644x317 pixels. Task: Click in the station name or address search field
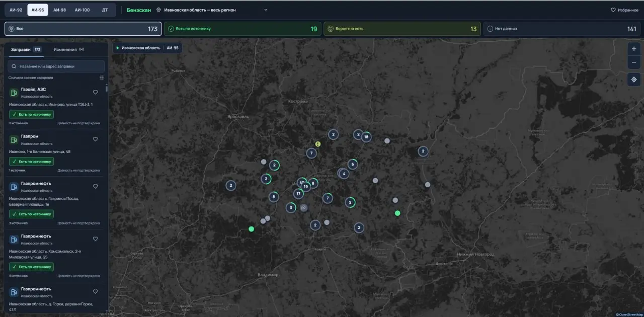(56, 66)
